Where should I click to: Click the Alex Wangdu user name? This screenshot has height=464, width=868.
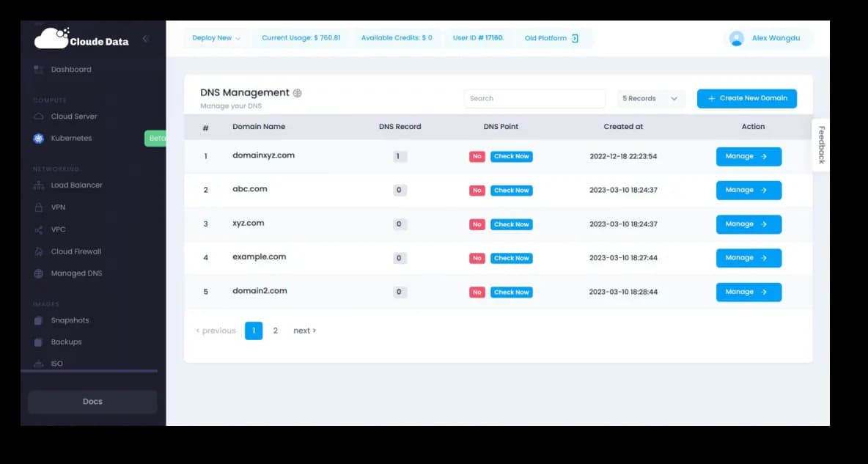(776, 38)
